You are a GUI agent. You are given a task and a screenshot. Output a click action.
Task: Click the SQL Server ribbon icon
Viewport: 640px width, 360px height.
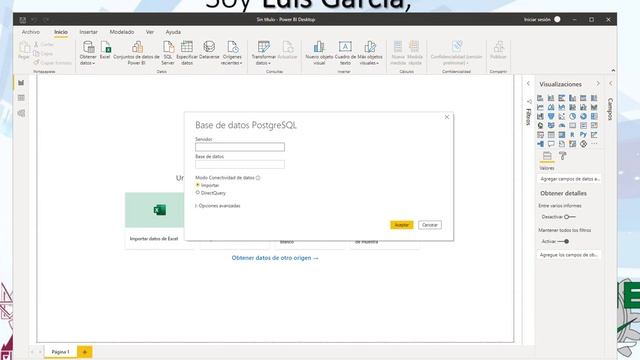(x=168, y=47)
